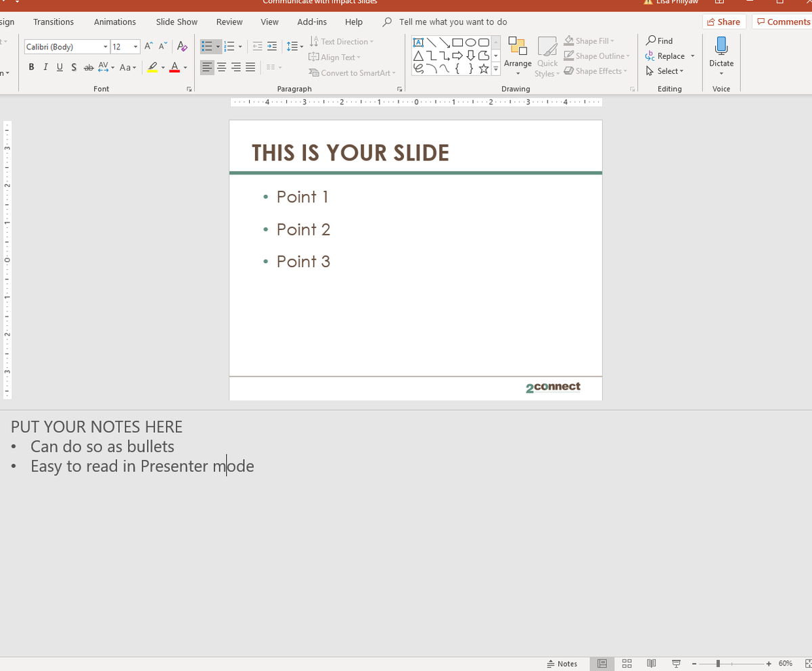Toggle underline formatting
Viewport: 812px width, 671px height.
[x=60, y=67]
